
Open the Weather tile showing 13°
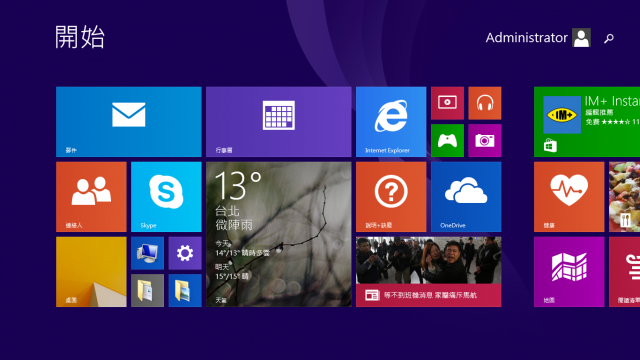[x=278, y=234]
